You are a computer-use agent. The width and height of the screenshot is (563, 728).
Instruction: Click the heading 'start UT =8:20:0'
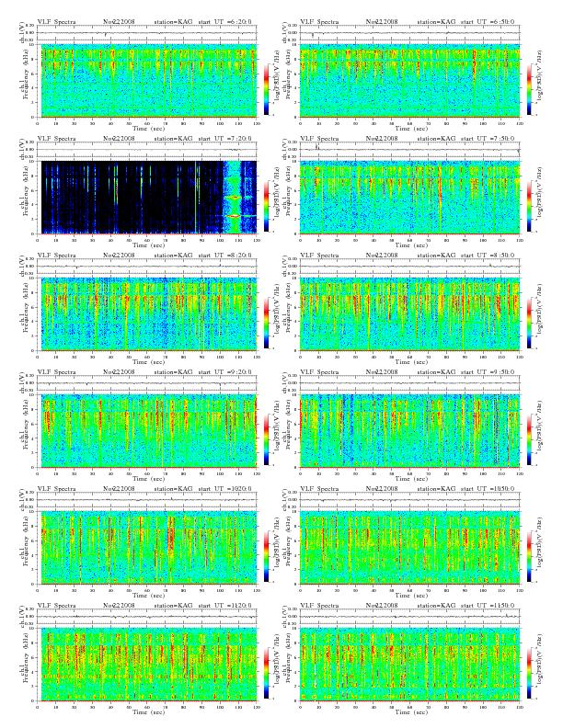click(x=225, y=256)
